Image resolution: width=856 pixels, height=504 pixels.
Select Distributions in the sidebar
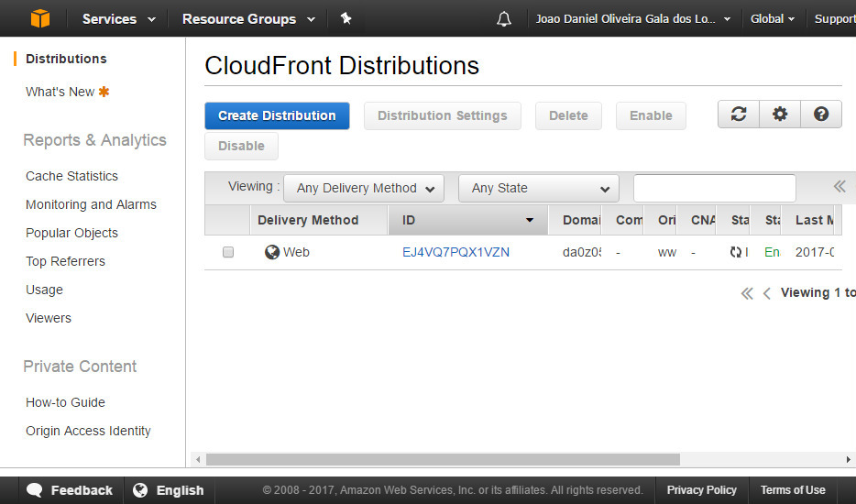[x=66, y=59]
